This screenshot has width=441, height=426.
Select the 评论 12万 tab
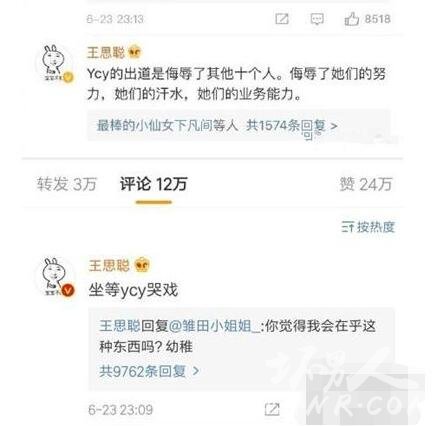click(154, 184)
